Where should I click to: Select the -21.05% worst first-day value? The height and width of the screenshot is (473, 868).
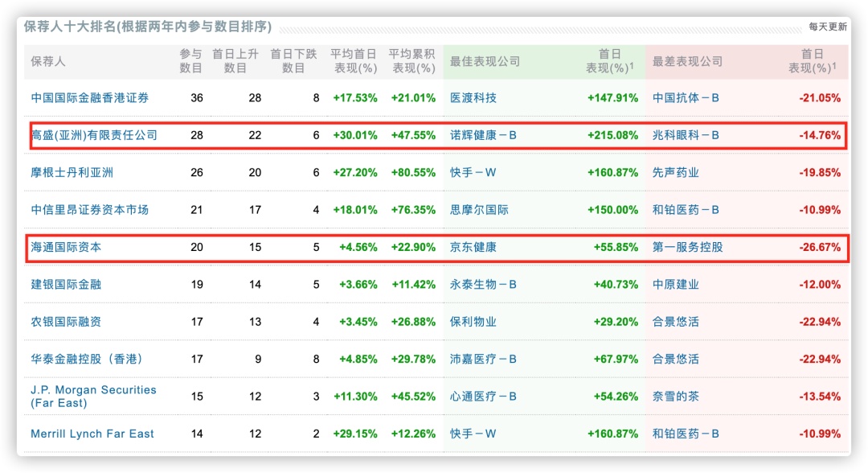click(x=820, y=98)
